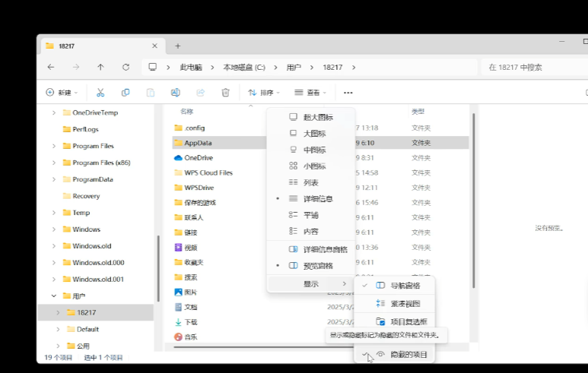
Task: Expand Program Files tree node
Action: 54,146
